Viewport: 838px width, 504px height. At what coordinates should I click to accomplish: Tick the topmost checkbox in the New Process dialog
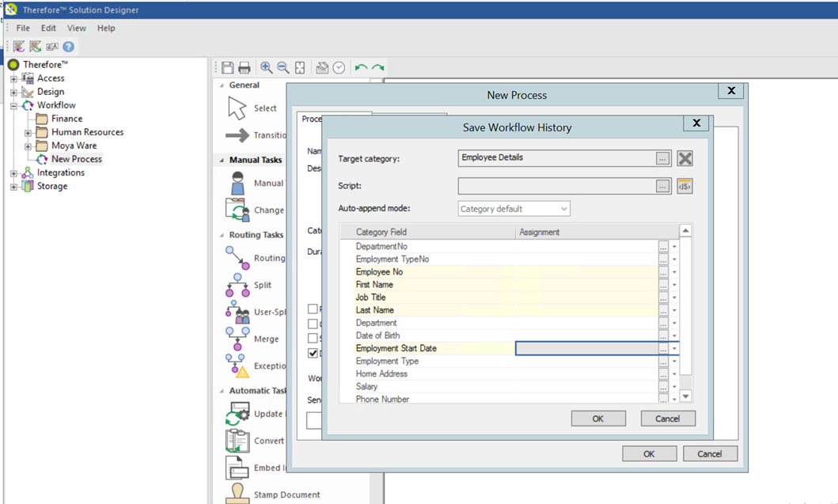click(313, 309)
